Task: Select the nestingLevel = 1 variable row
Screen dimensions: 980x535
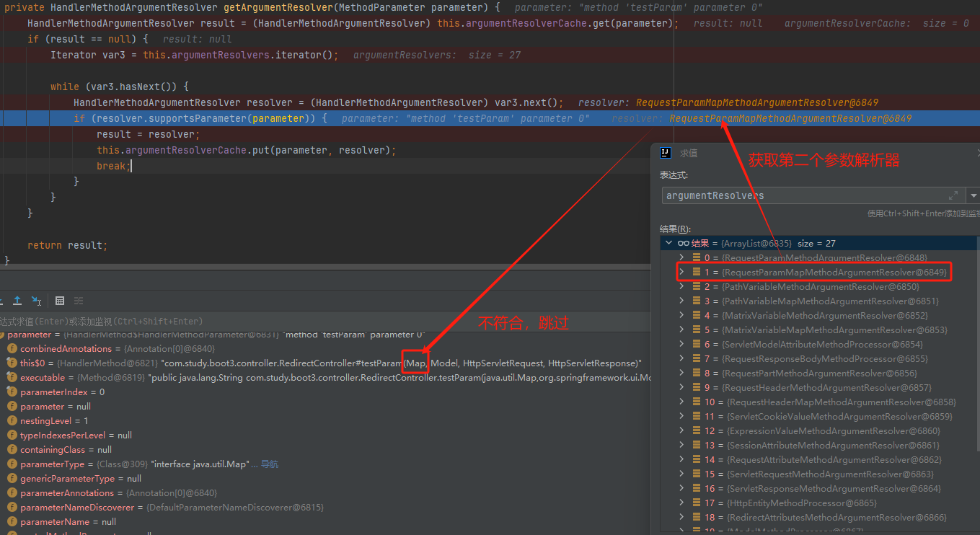Action: tap(325, 421)
